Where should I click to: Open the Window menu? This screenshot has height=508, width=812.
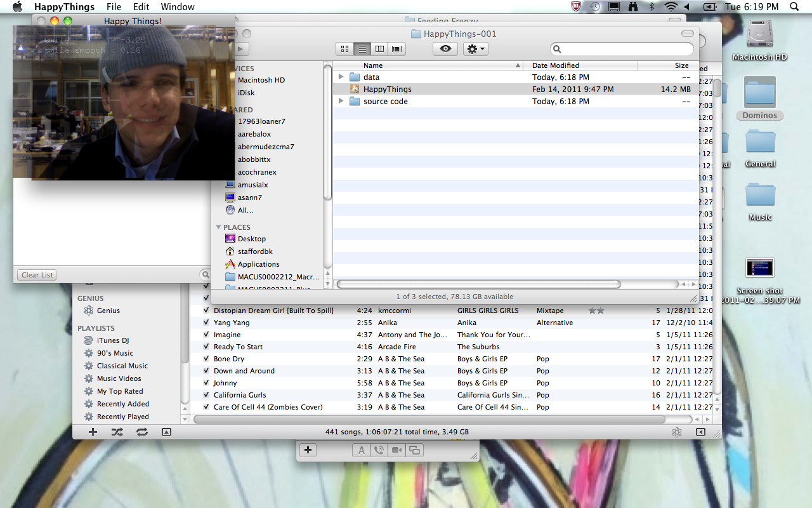click(178, 7)
